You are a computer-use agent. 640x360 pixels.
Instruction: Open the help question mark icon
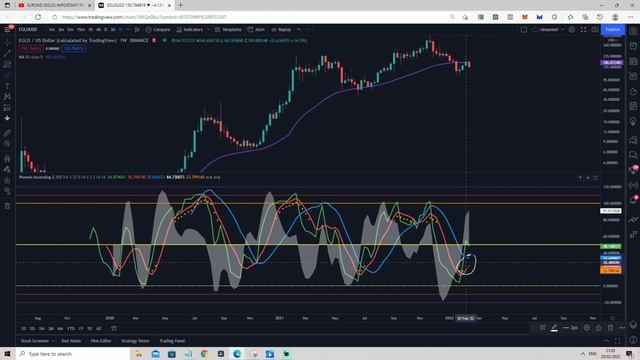pos(633,340)
